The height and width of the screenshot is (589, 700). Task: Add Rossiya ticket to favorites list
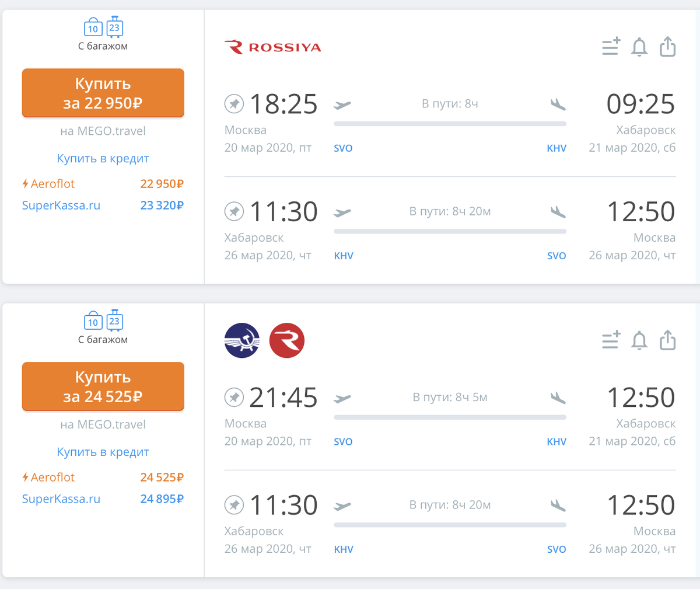coord(611,47)
